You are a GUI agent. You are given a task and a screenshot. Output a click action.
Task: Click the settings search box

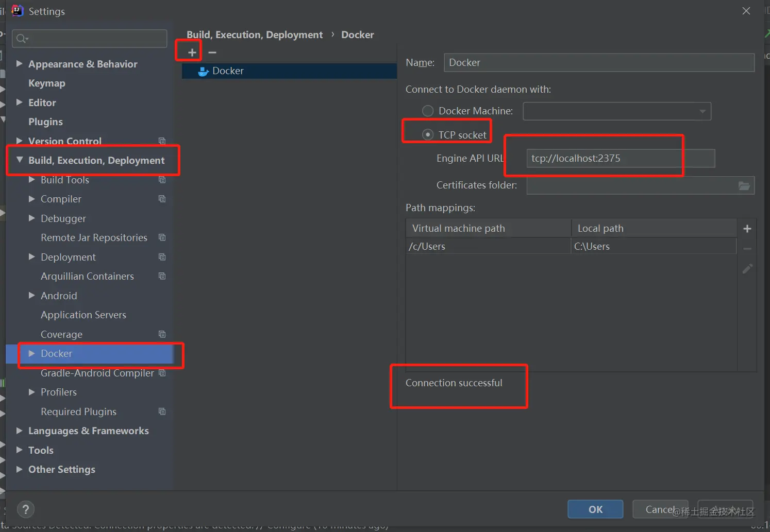90,39
